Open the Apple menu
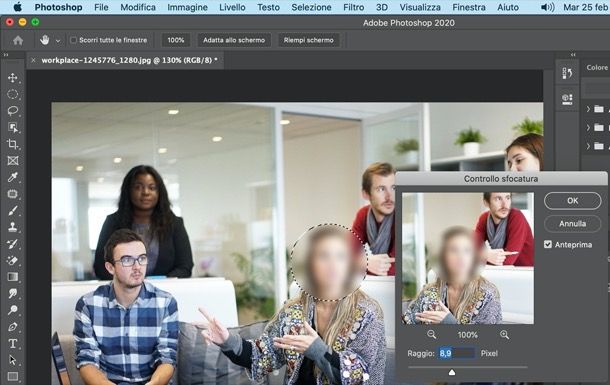Screen dimensions: 610x385 pyautogui.click(x=18, y=7)
